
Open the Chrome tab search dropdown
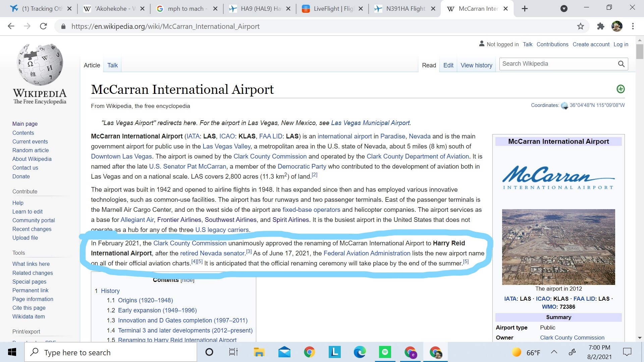pos(564,9)
